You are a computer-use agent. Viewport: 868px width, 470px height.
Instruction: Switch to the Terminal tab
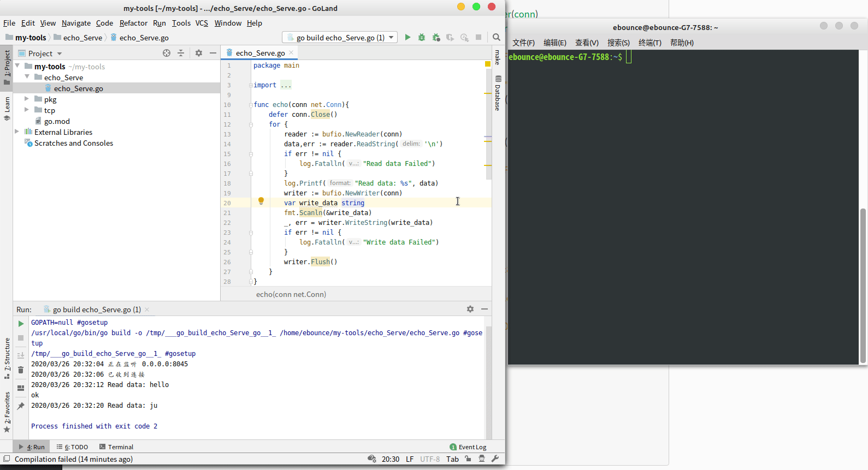116,447
